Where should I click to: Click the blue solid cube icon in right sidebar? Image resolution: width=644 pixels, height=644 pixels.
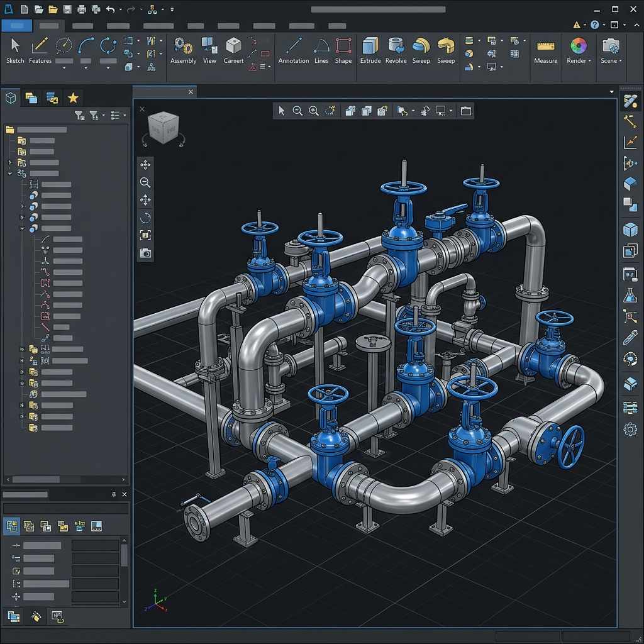pos(630,230)
